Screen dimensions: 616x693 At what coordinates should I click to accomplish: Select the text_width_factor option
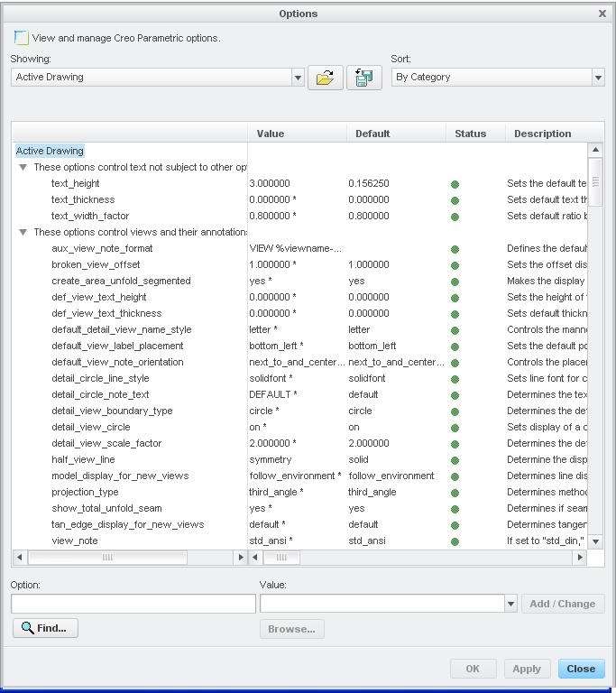(90, 217)
